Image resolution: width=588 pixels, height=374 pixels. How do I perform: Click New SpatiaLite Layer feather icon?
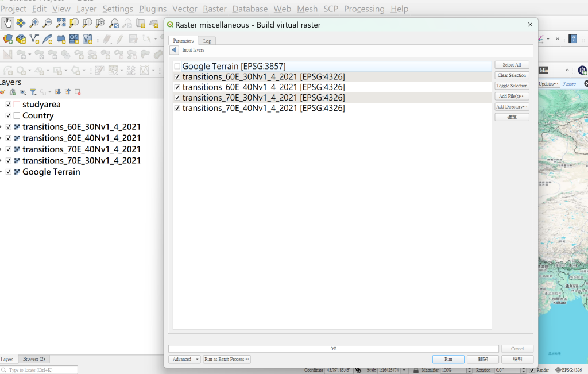pyautogui.click(x=48, y=38)
